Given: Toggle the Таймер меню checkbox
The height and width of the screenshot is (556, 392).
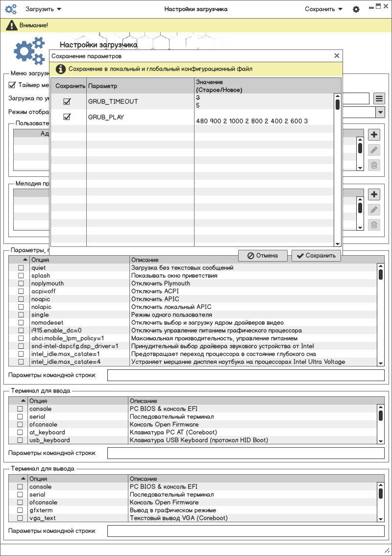Looking at the screenshot, I should [12, 85].
